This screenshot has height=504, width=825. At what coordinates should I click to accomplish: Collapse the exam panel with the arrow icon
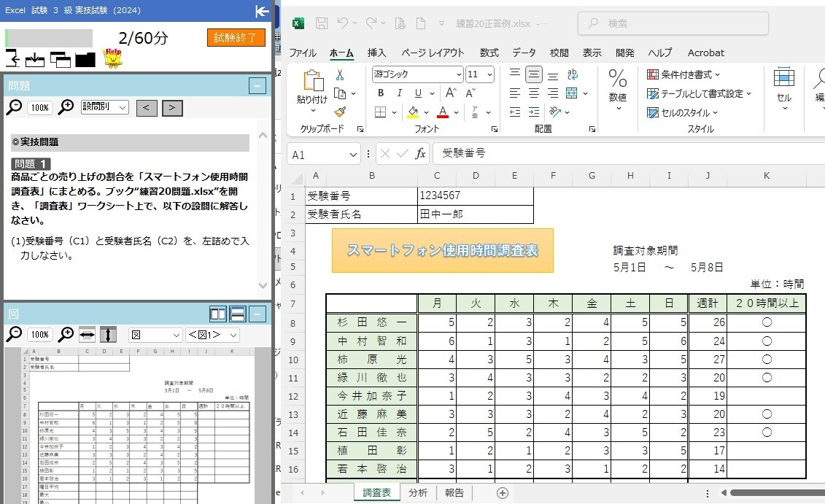coord(262,10)
